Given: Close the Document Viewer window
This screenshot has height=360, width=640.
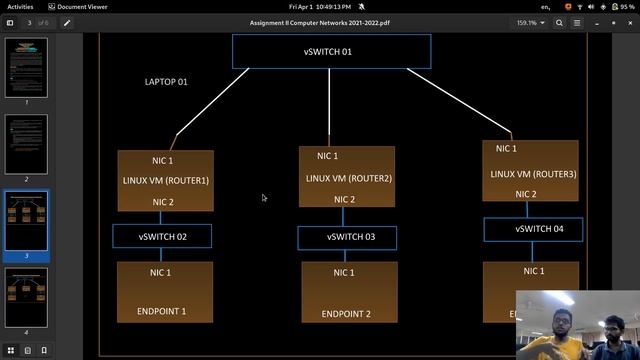Looking at the screenshot, I should (630, 23).
